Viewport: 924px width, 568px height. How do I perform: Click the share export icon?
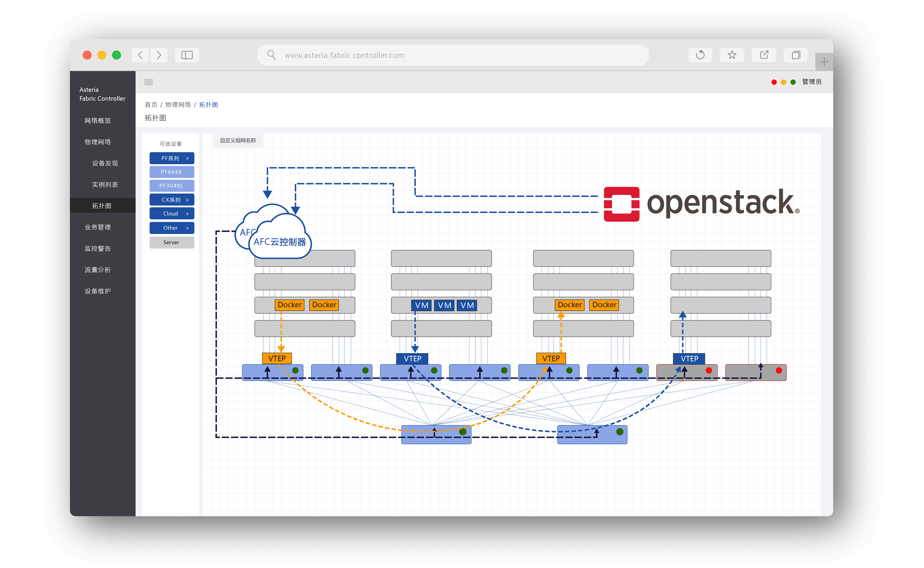click(x=764, y=55)
